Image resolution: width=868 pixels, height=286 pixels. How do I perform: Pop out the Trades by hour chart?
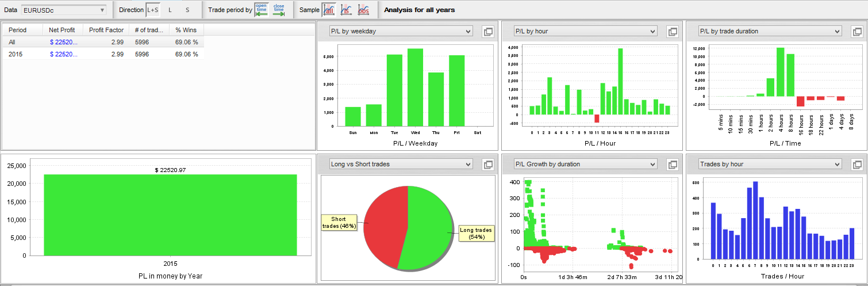tap(858, 165)
